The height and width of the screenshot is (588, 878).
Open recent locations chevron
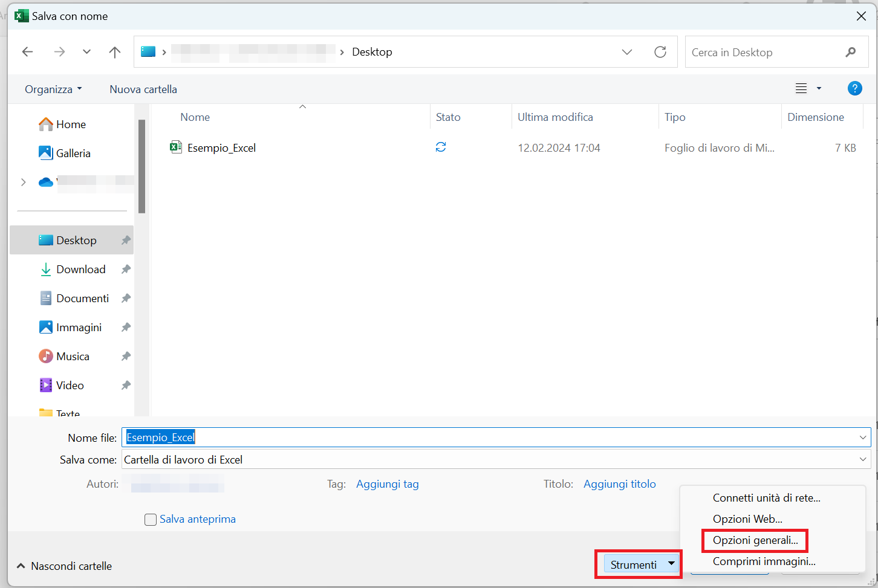pos(86,52)
